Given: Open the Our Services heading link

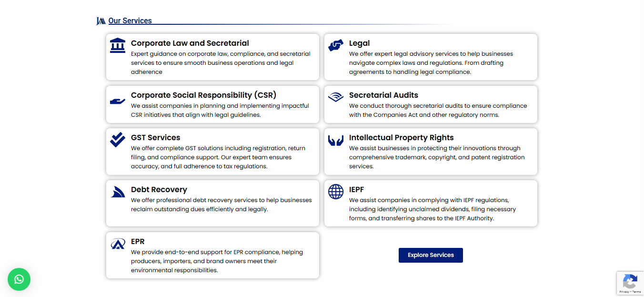Looking at the screenshot, I should [130, 21].
